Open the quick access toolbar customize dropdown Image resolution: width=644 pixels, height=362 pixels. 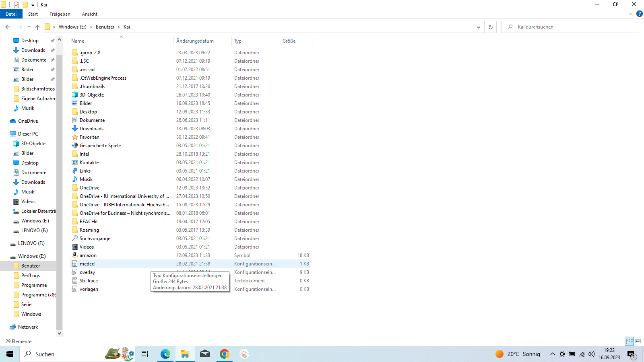[33, 5]
